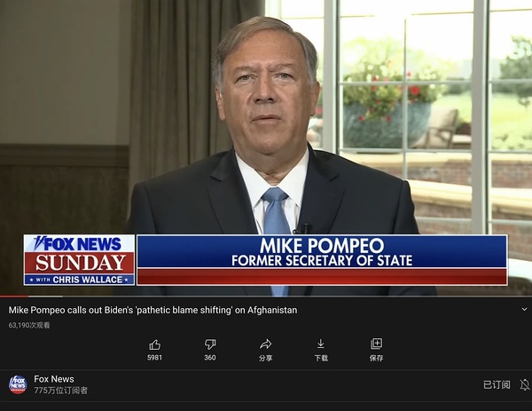Open the Fox News channel name link
The image size is (532, 411).
pyautogui.click(x=54, y=379)
